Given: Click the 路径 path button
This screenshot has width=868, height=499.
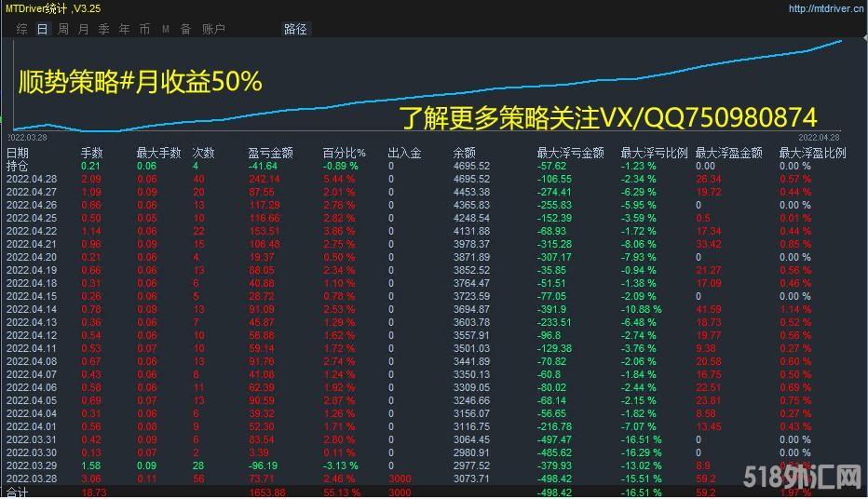Looking at the screenshot, I should (295, 29).
